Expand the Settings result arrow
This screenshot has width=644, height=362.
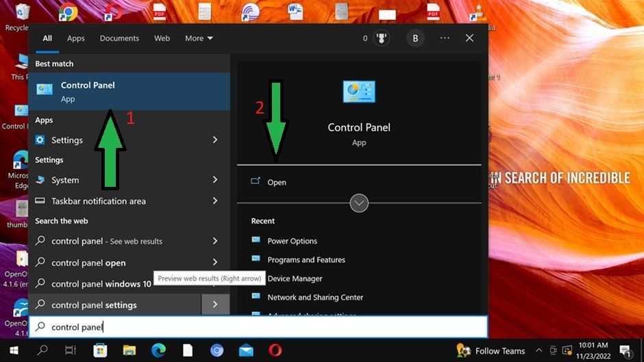click(x=215, y=140)
